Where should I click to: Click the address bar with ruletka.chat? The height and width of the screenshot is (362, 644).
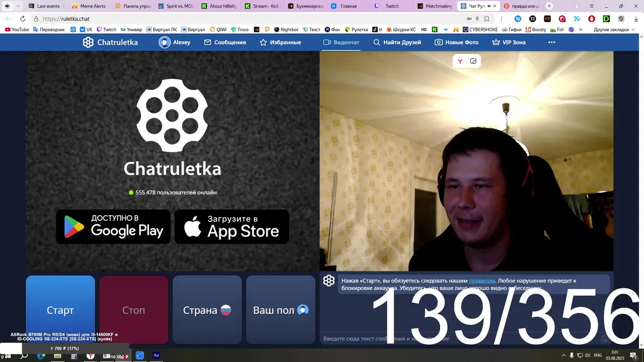coord(247,19)
